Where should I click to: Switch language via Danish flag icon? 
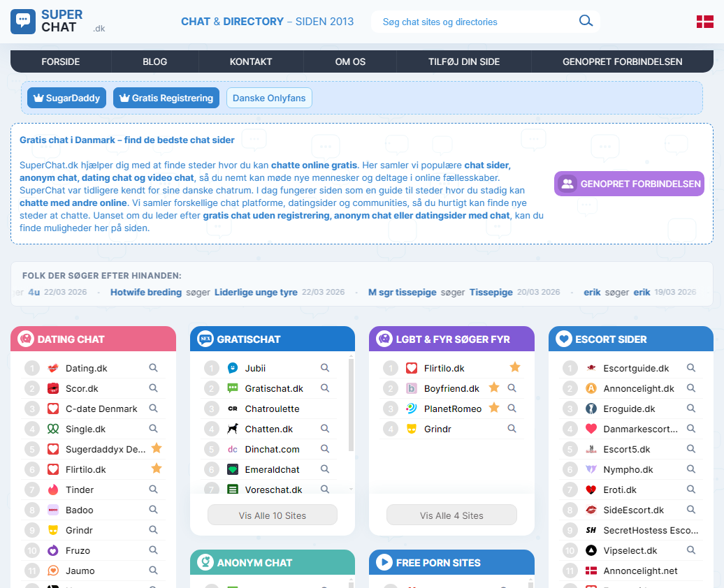[x=704, y=21]
